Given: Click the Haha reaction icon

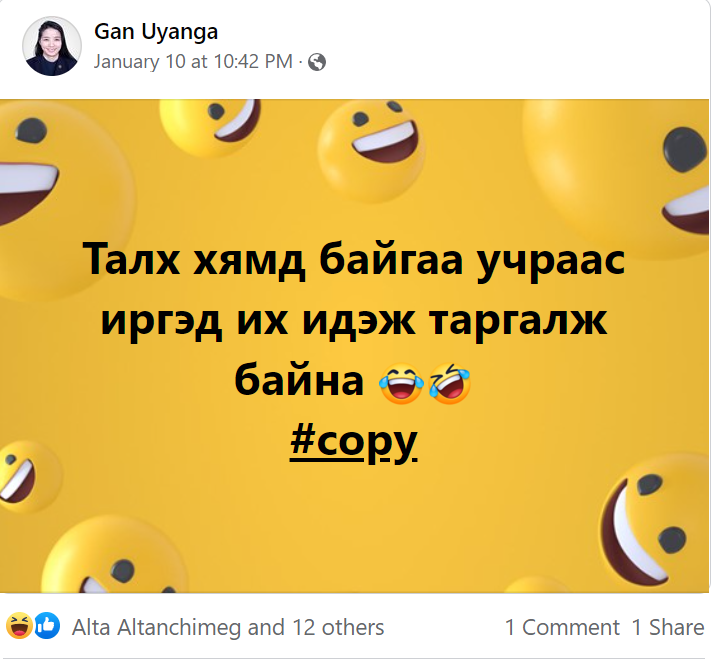Looking at the screenshot, I should [19, 625].
